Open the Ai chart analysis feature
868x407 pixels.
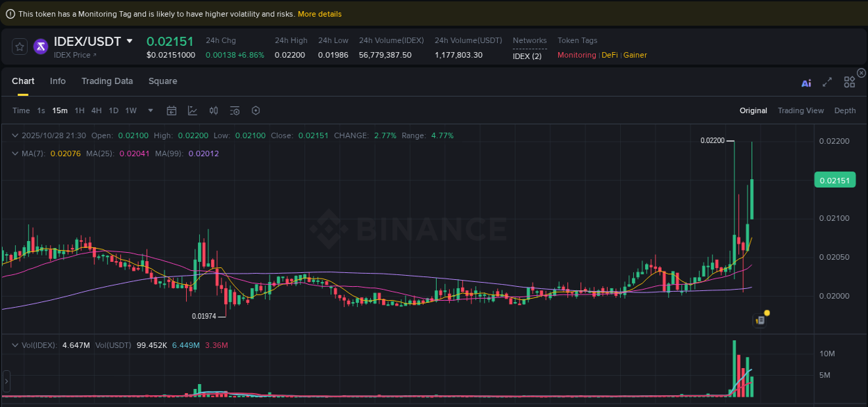pos(806,82)
